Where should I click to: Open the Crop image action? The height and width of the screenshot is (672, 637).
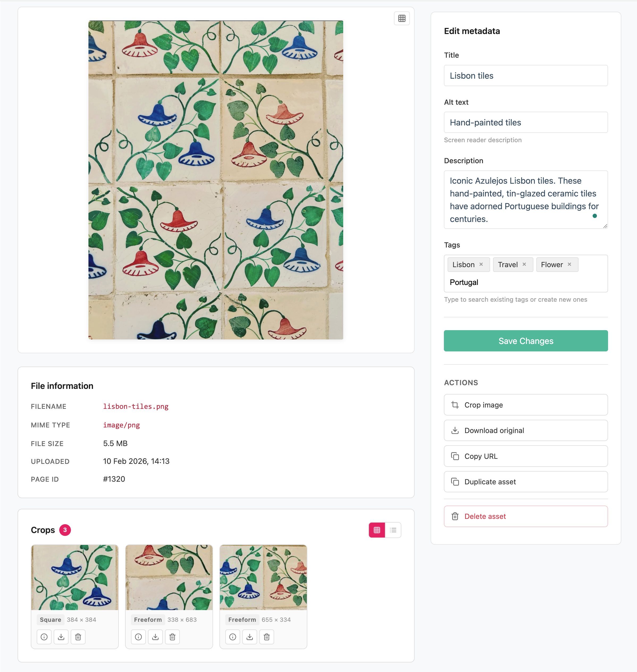tap(526, 405)
